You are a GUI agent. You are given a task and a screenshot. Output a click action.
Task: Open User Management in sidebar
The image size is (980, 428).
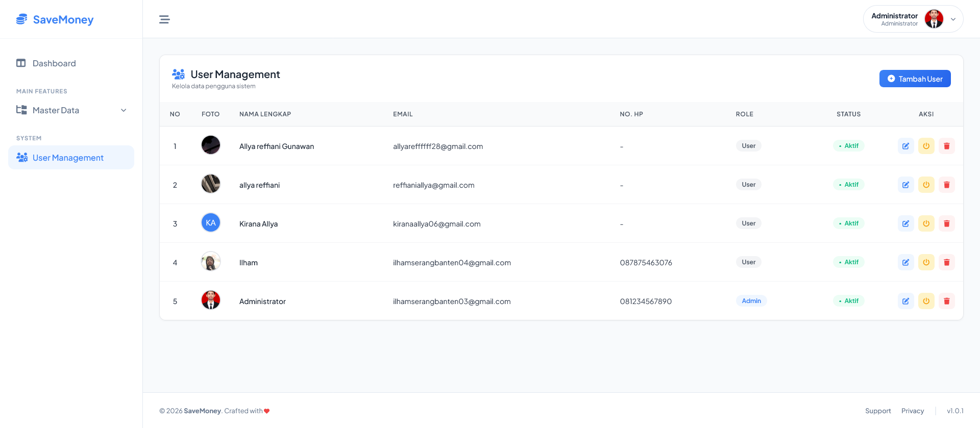pyautogui.click(x=71, y=158)
